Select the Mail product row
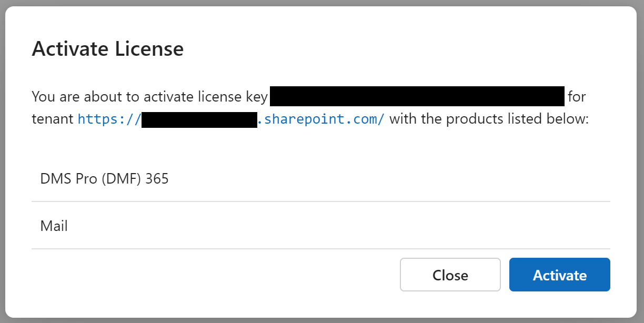 click(321, 226)
